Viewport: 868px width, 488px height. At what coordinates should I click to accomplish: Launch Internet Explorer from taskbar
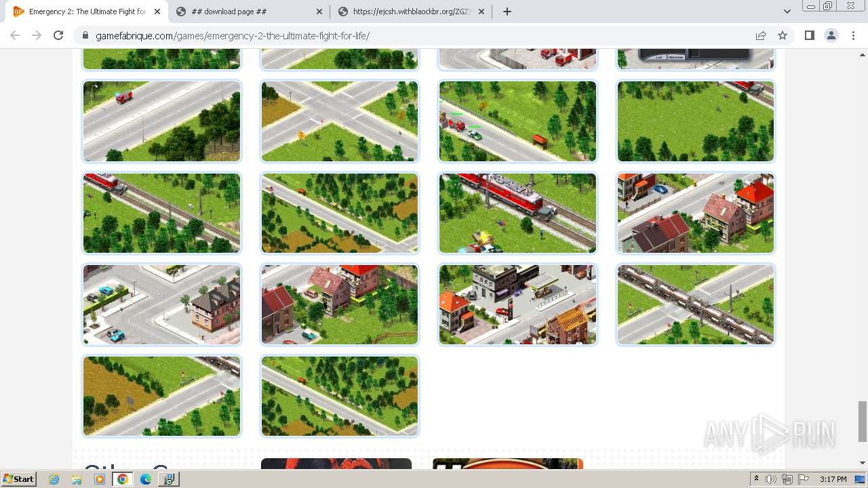pos(54,479)
